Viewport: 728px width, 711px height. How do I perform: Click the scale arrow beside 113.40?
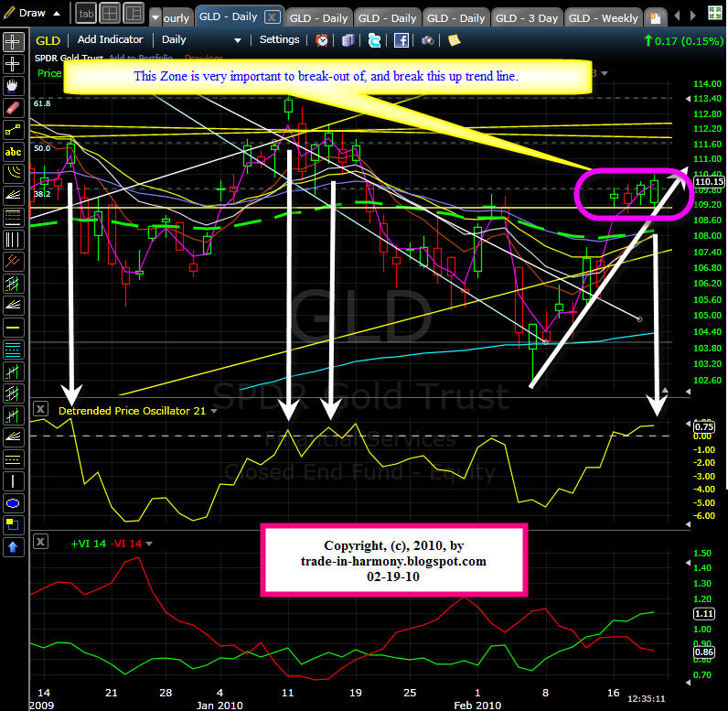[688, 99]
